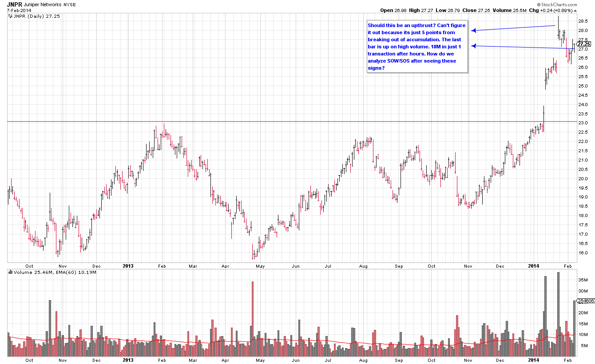This screenshot has height=364, width=595.
Task: Click the 24.5 price axis label
Action: coord(584,95)
